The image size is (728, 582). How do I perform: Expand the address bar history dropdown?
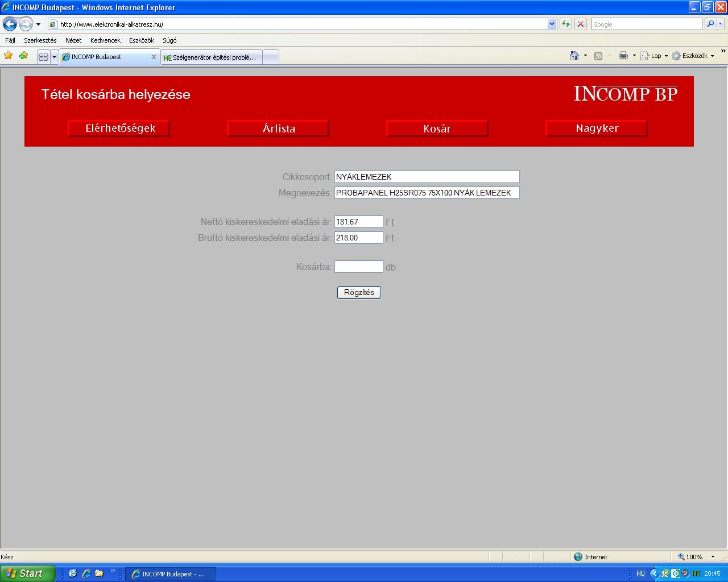coord(552,24)
